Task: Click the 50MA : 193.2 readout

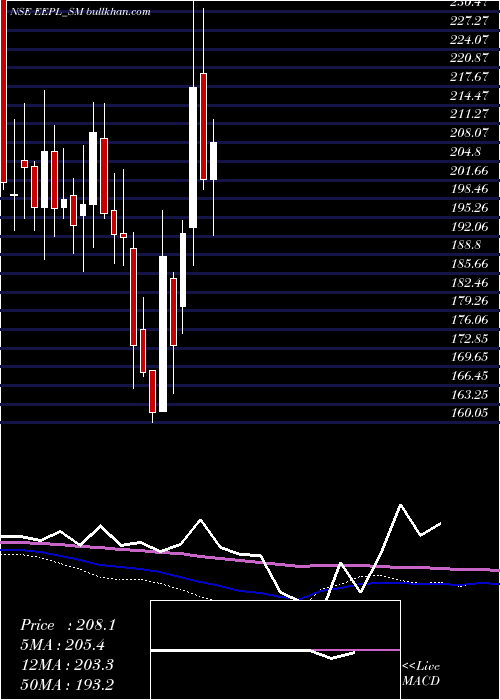Action: pyautogui.click(x=69, y=685)
